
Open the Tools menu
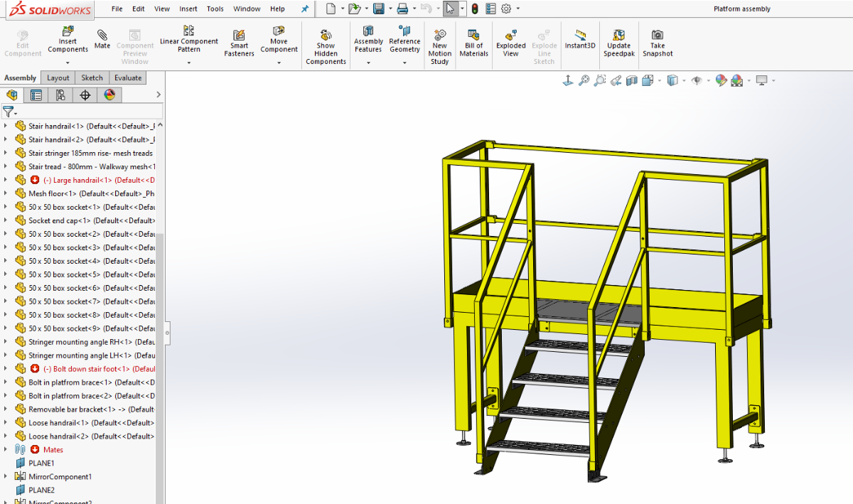(x=215, y=9)
